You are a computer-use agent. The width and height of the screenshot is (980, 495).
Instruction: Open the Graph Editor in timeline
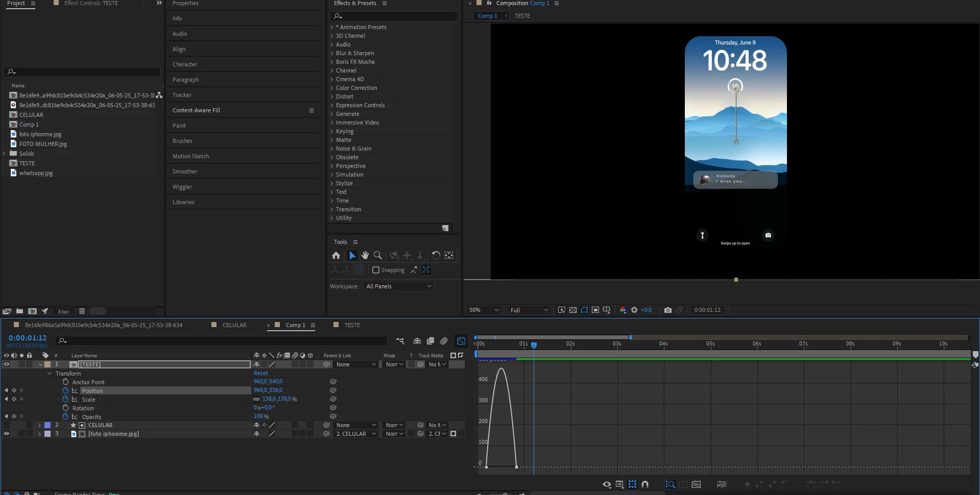pyautogui.click(x=461, y=341)
